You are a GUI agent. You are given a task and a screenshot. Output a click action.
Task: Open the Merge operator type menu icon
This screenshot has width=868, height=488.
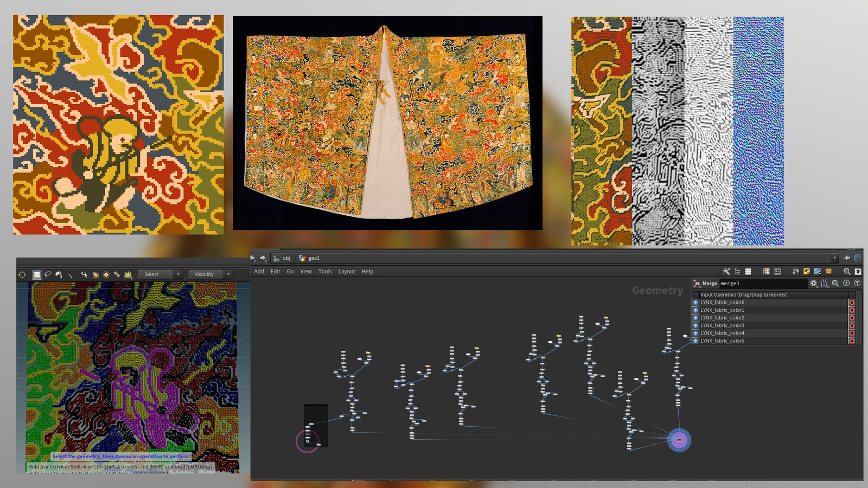point(697,283)
